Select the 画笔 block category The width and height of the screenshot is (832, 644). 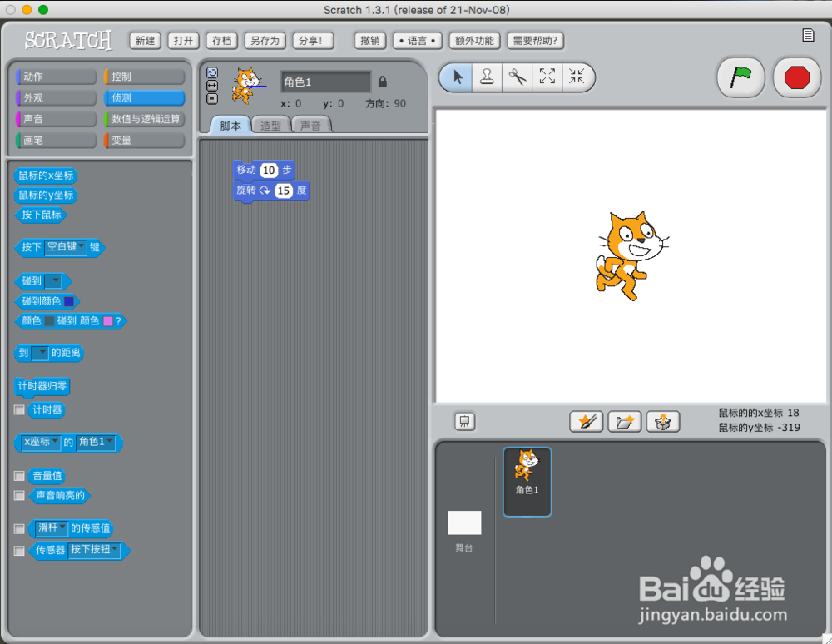click(57, 141)
